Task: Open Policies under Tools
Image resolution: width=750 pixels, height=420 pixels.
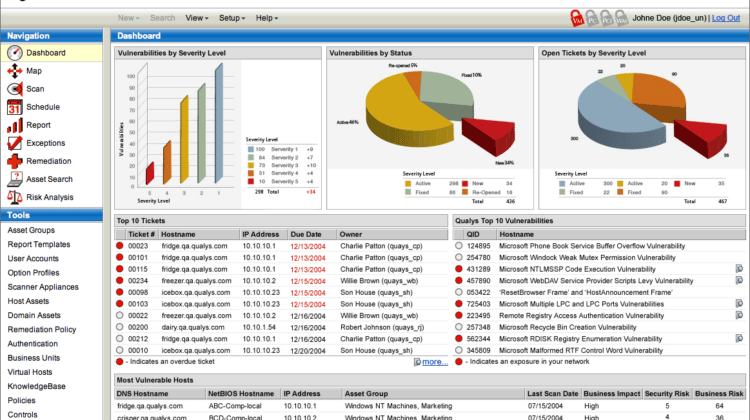Action: coord(22,400)
